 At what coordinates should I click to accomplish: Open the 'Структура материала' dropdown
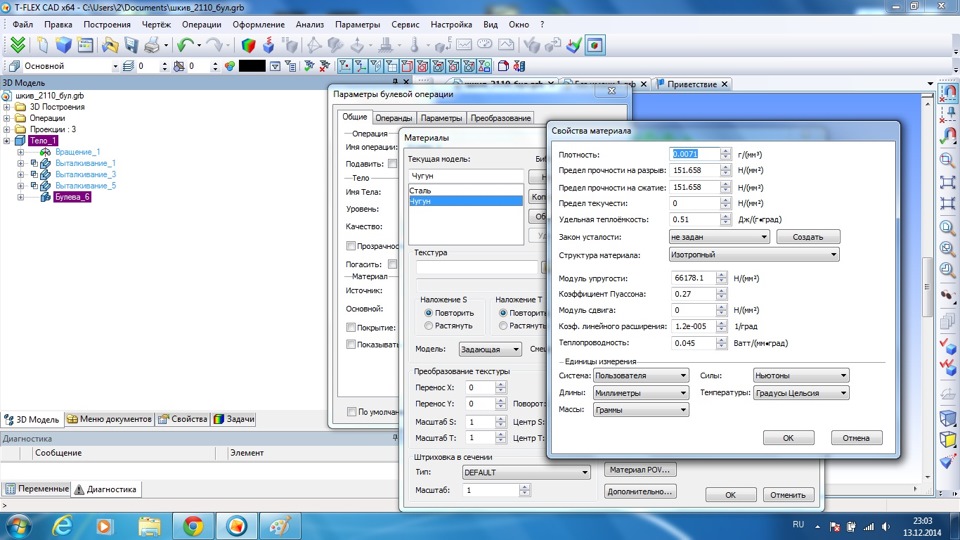pos(753,255)
